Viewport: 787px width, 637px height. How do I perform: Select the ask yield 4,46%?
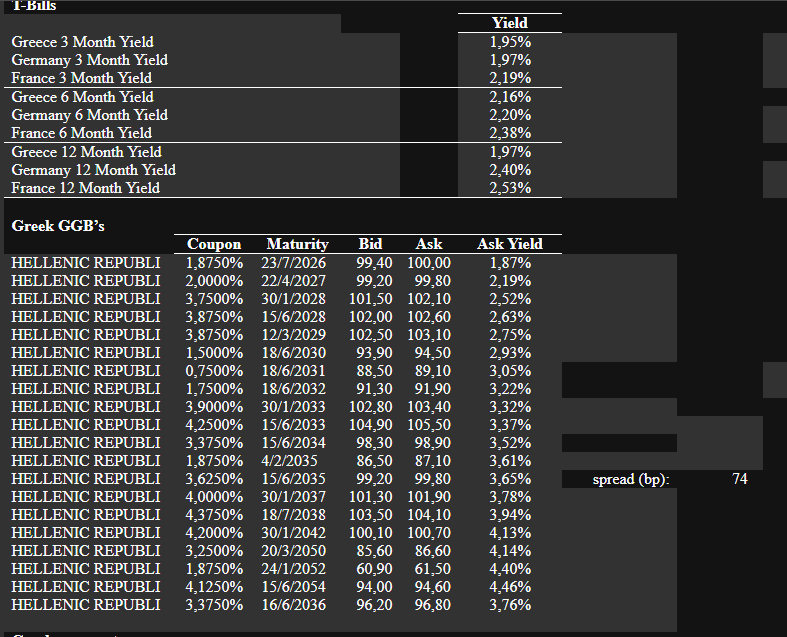point(510,587)
